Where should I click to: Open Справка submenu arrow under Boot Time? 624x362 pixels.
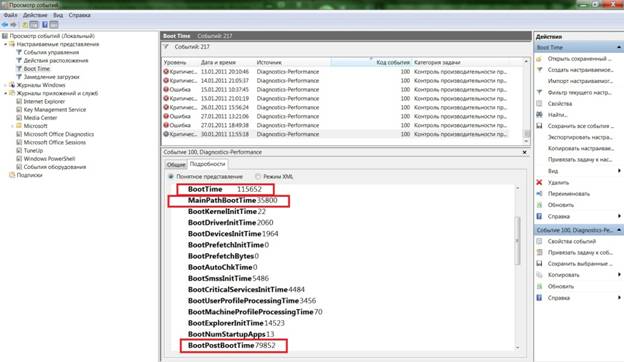(x=619, y=216)
